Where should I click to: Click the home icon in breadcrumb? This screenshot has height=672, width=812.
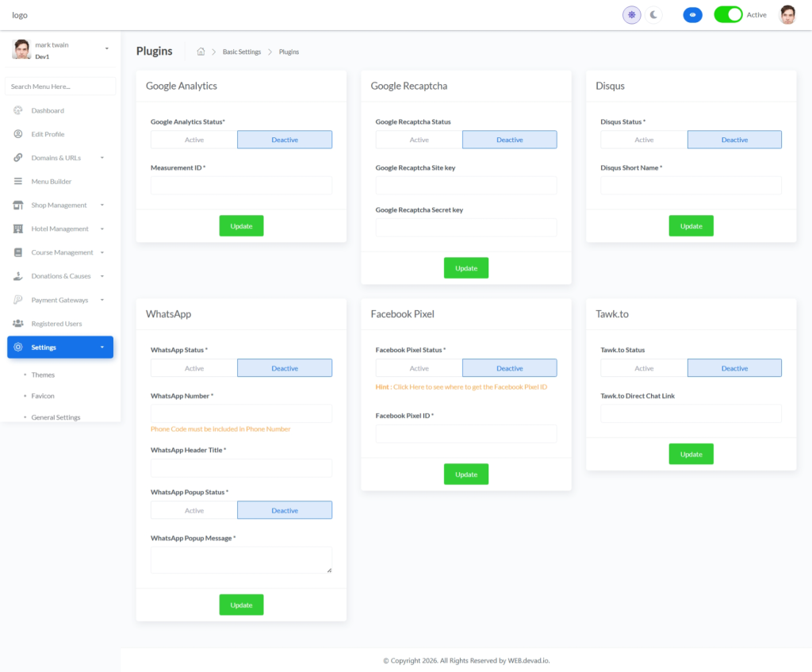201,52
